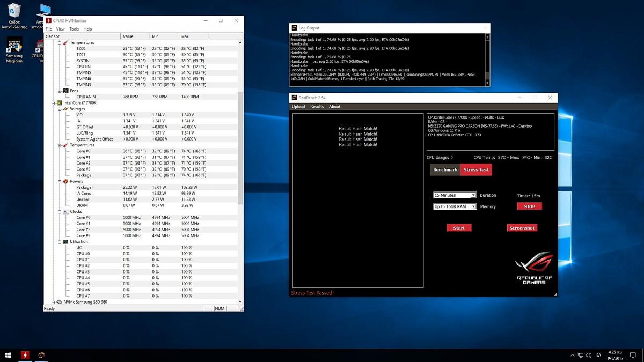Viewport: 644px width, 362px height.
Task: Select the CPUFANIN row
Action: click(x=141, y=97)
